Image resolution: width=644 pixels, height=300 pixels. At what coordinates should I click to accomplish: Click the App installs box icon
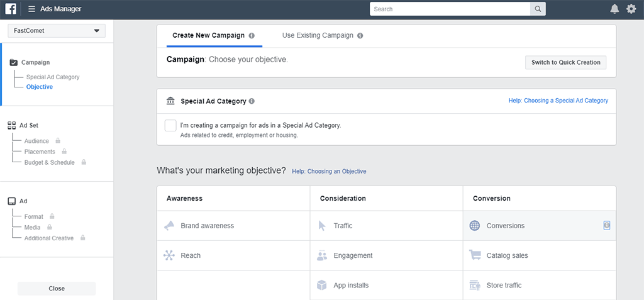point(321,285)
